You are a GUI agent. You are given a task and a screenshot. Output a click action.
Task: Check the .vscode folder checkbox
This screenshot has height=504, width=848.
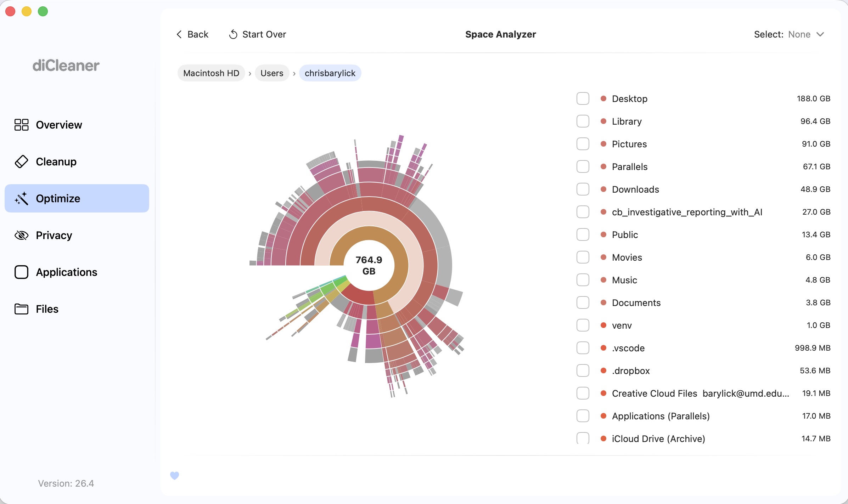[x=583, y=348]
